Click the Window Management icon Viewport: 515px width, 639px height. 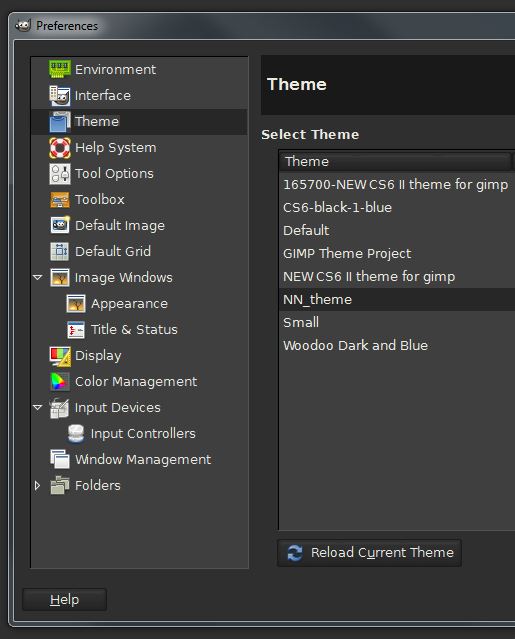(x=59, y=459)
